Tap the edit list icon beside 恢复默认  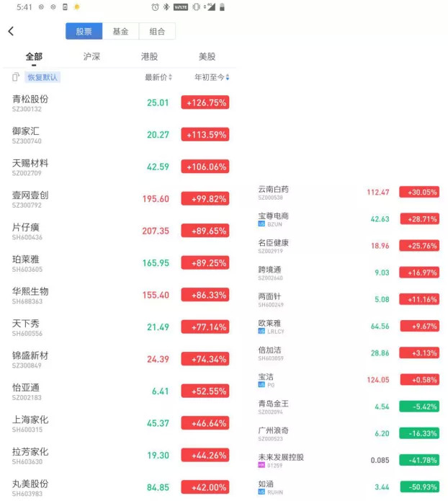point(16,77)
